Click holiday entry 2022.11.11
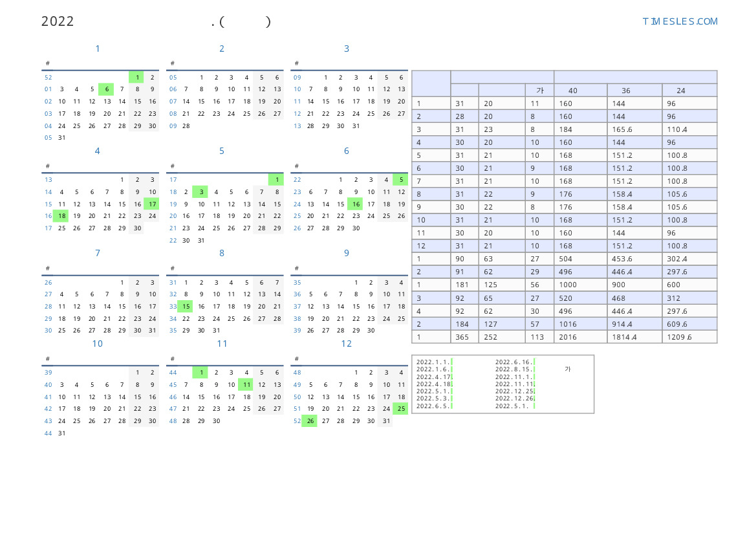The image size is (756, 535). (515, 384)
